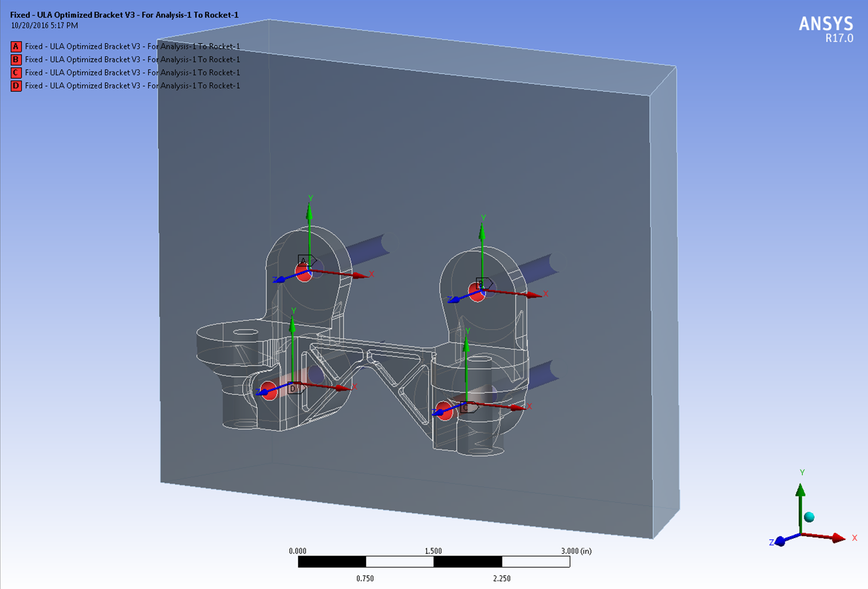This screenshot has width=868, height=589.
Task: Click the legend text in row C
Action: tap(132, 72)
